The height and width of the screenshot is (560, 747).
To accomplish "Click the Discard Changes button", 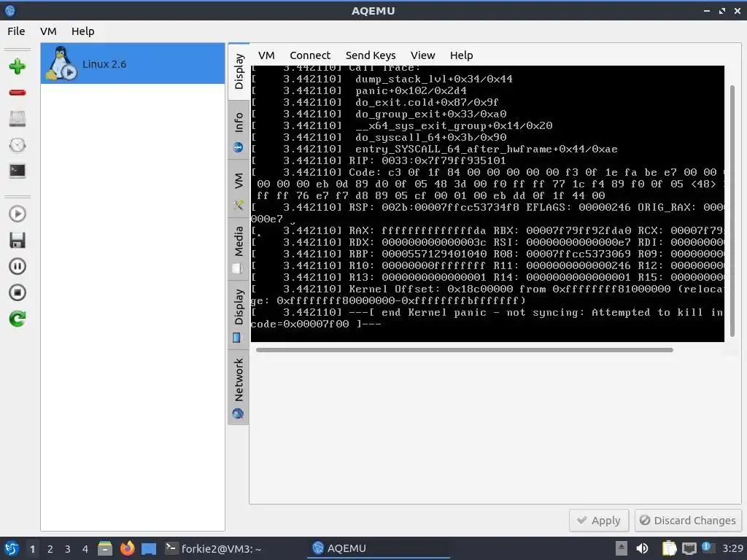I will tap(687, 520).
